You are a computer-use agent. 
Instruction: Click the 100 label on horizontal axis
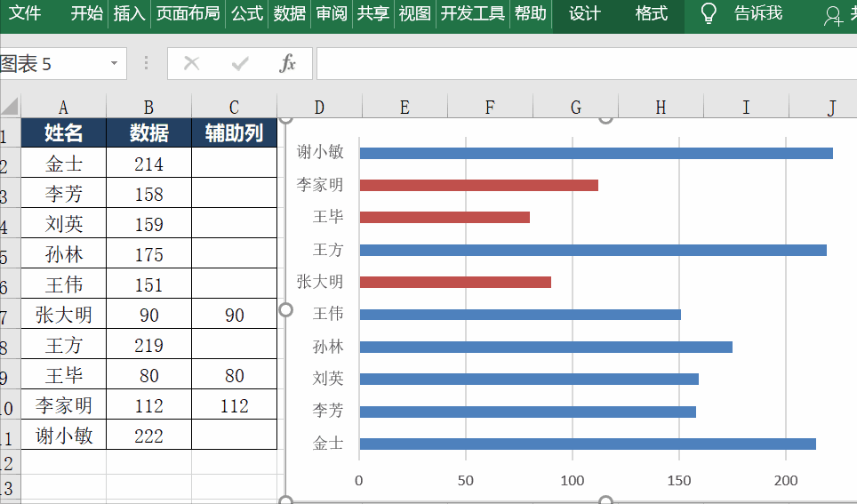(573, 481)
